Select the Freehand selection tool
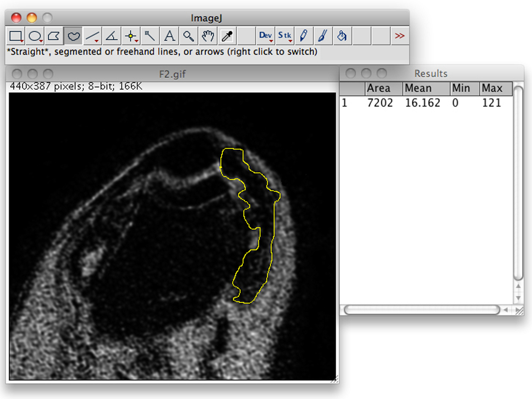The image size is (532, 399). [73, 36]
